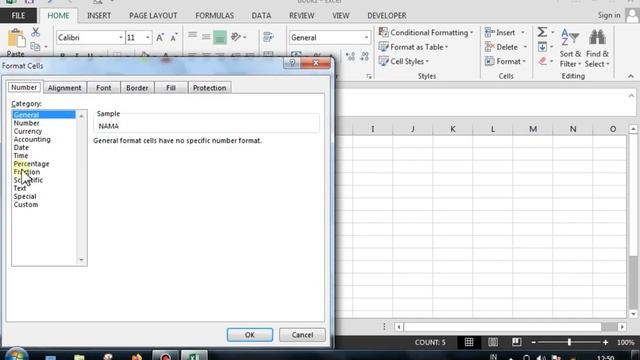Open the number group dialog launcher
The width and height of the screenshot is (640, 360).
coord(369,76)
